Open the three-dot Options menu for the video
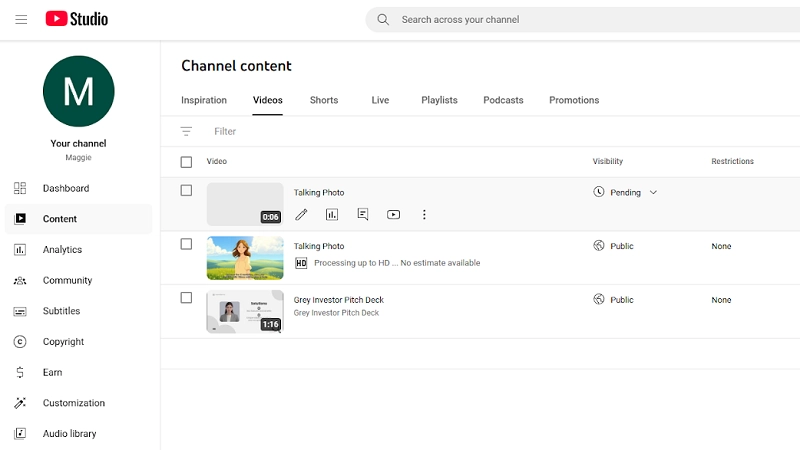 click(x=424, y=214)
